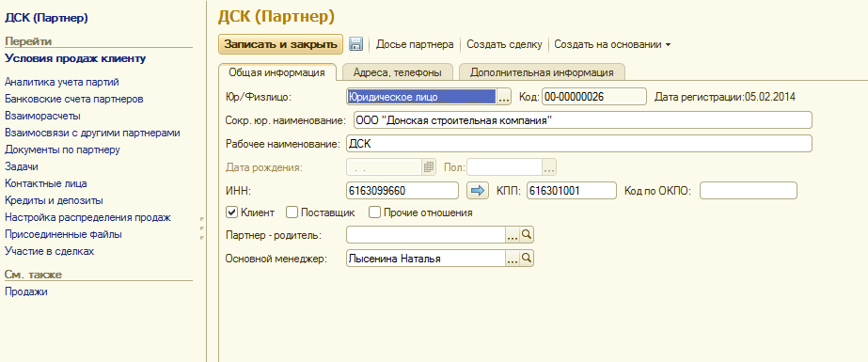868x362 pixels.
Task: Click the Дата регистрации:05.02.2014 text
Action: pos(725,98)
